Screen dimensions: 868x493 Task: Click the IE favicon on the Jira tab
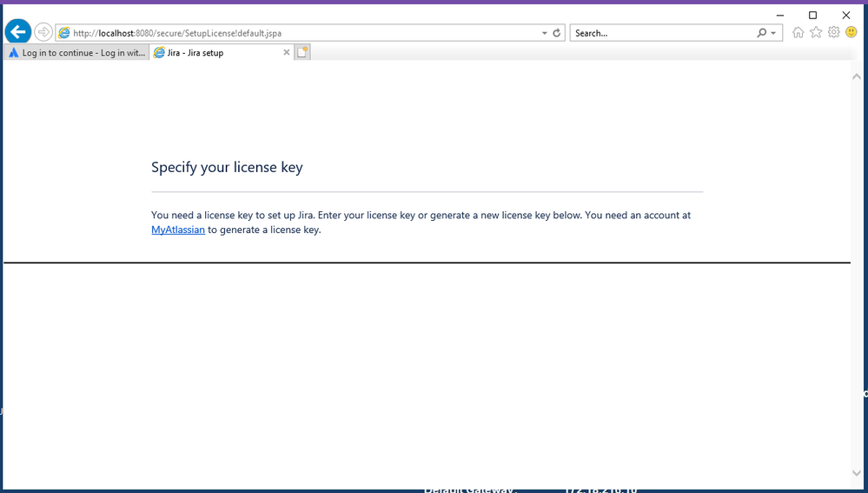159,53
